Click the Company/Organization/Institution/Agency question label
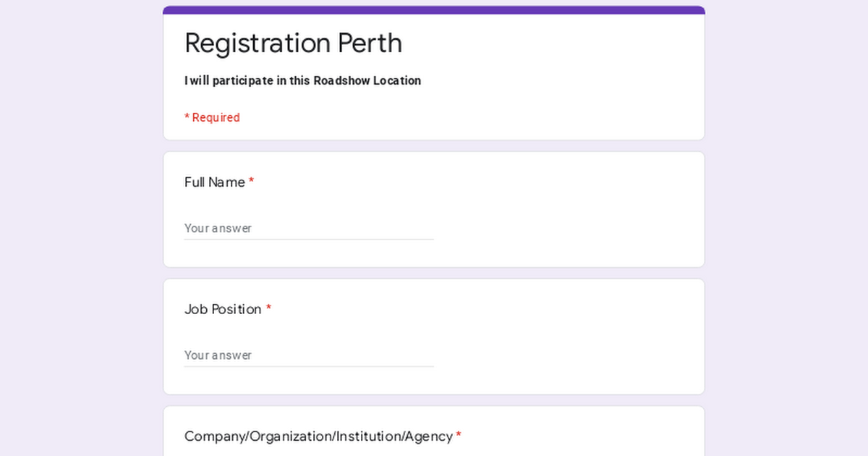 click(318, 436)
